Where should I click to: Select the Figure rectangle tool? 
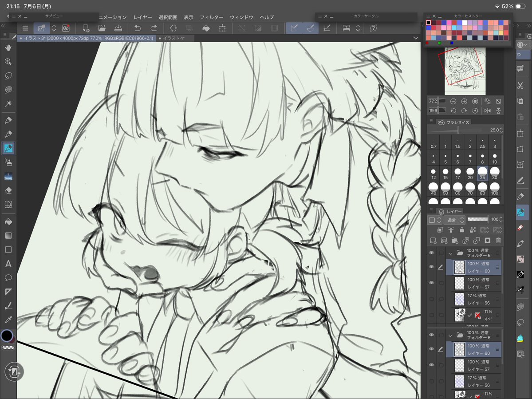tap(8, 250)
